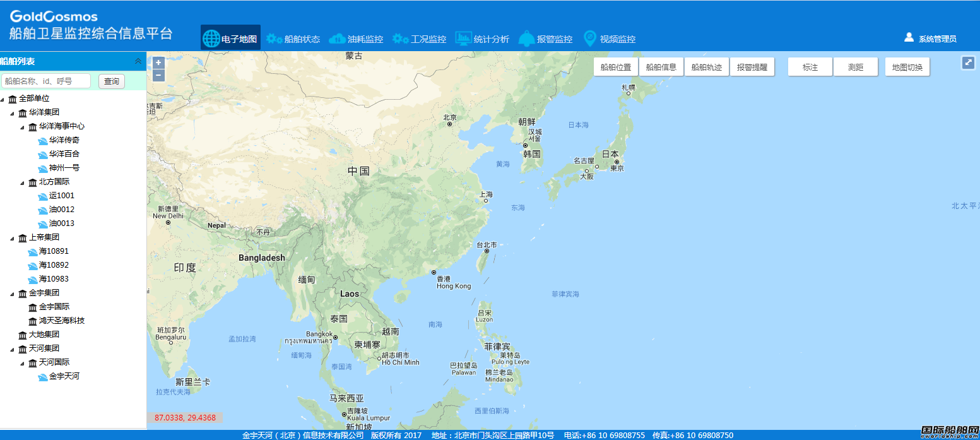Select the 金宇国际 tree item

54,307
